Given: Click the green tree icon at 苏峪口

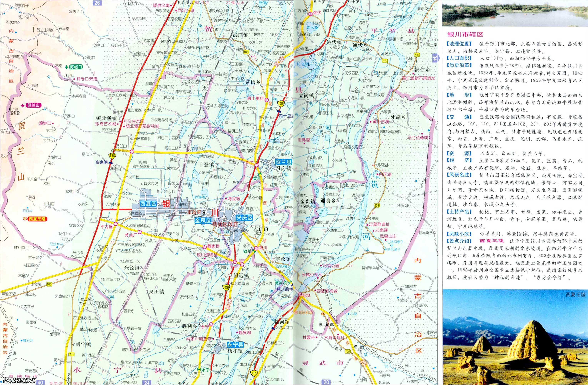Looking at the screenshot, I should coord(67,67).
